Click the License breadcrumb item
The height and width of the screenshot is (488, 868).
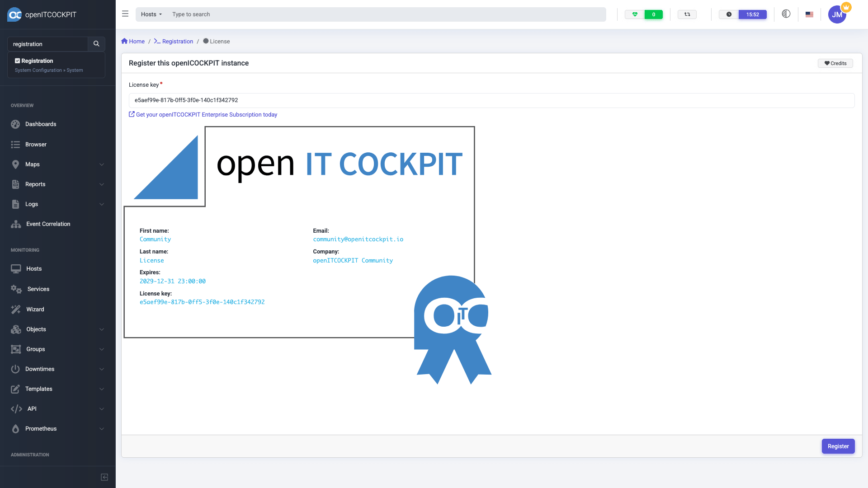[x=216, y=41]
